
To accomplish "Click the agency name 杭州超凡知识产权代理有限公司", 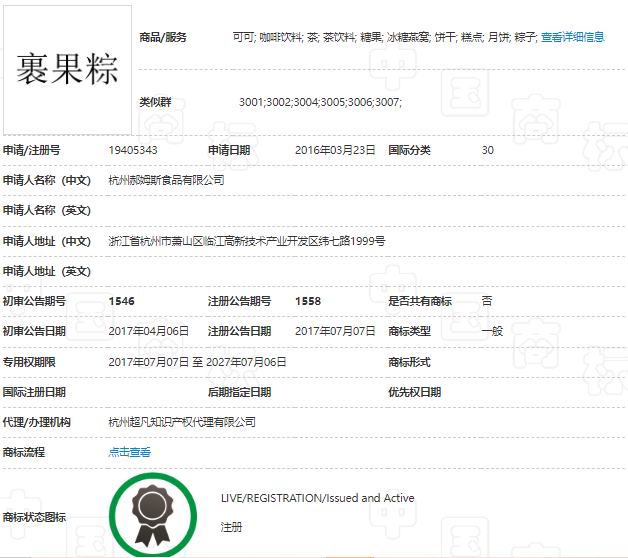I will pyautogui.click(x=182, y=422).
